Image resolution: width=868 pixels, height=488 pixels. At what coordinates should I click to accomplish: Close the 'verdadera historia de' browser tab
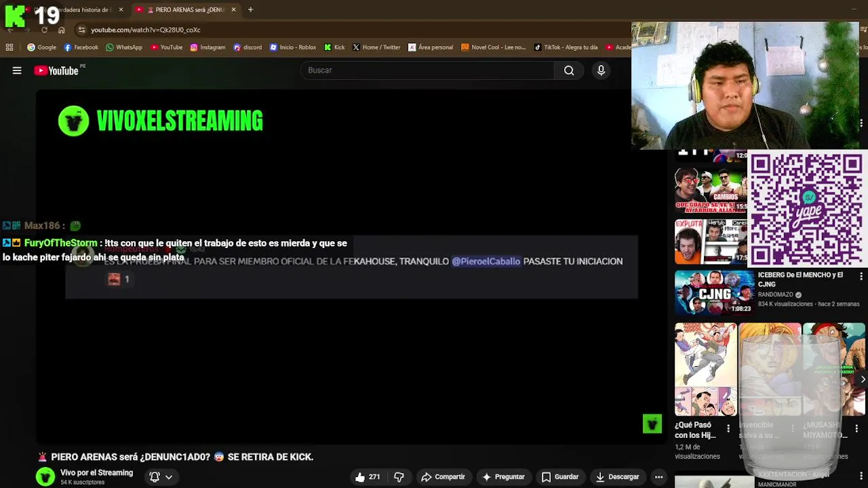click(121, 9)
